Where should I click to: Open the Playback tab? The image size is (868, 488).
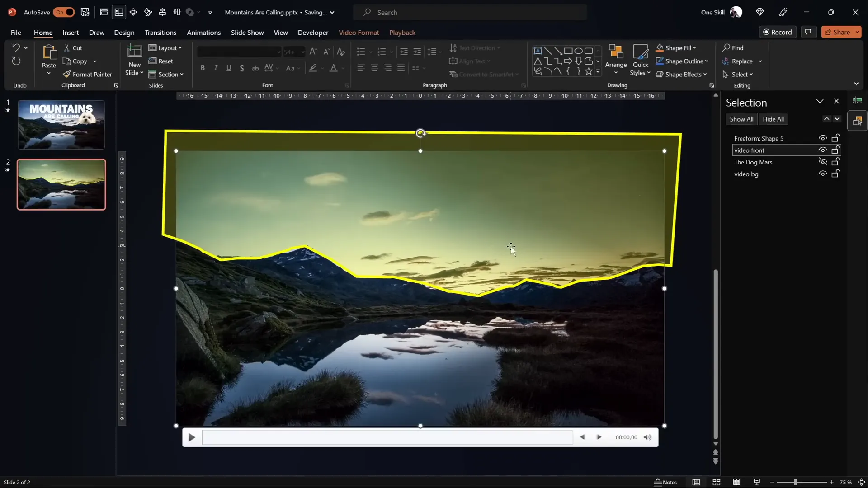click(x=402, y=33)
